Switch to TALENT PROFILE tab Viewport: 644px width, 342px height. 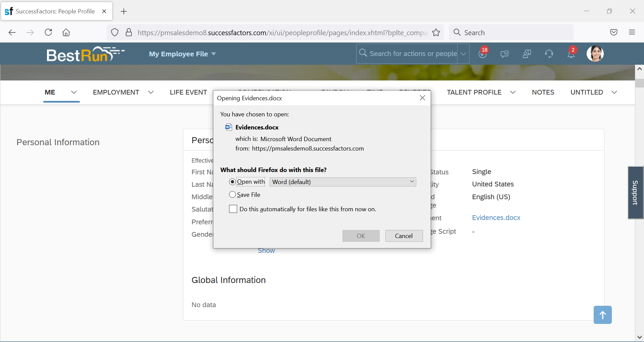click(x=474, y=92)
